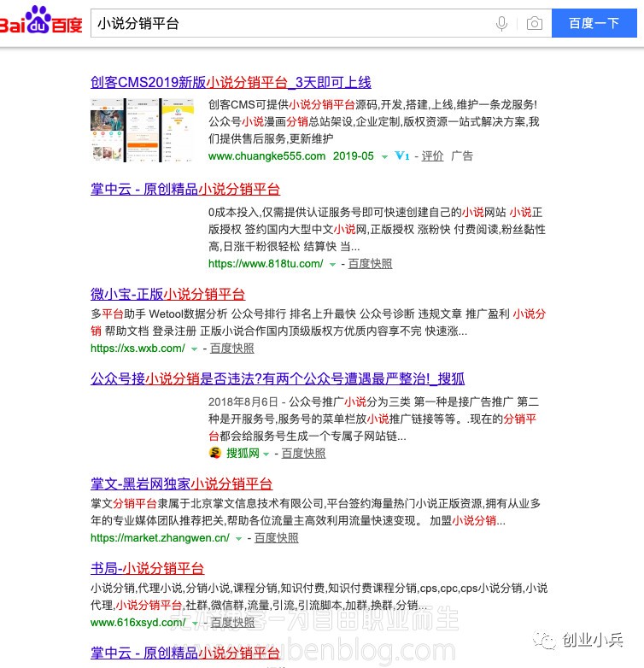Viewport: 644px width, 668px height.
Task: Open result 微小宝-正版小说分销平台
Action: click(167, 294)
